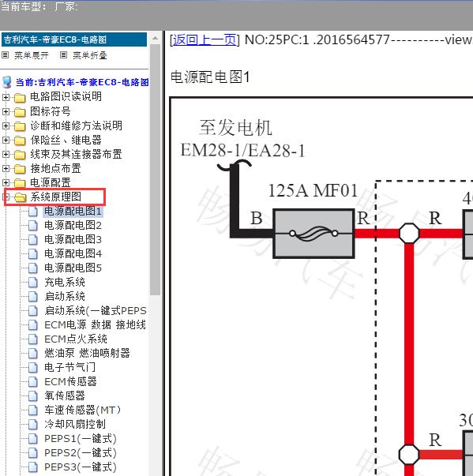473x476 pixels.
Task: Open the 电子节气门 diagram
Action: pos(69,367)
